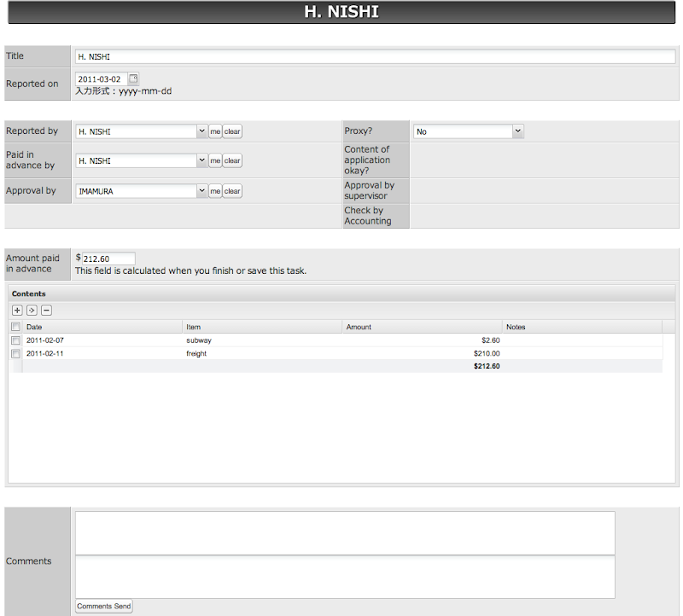Click the Contents panel header
Screen dimensions: 683x616
coord(341,293)
